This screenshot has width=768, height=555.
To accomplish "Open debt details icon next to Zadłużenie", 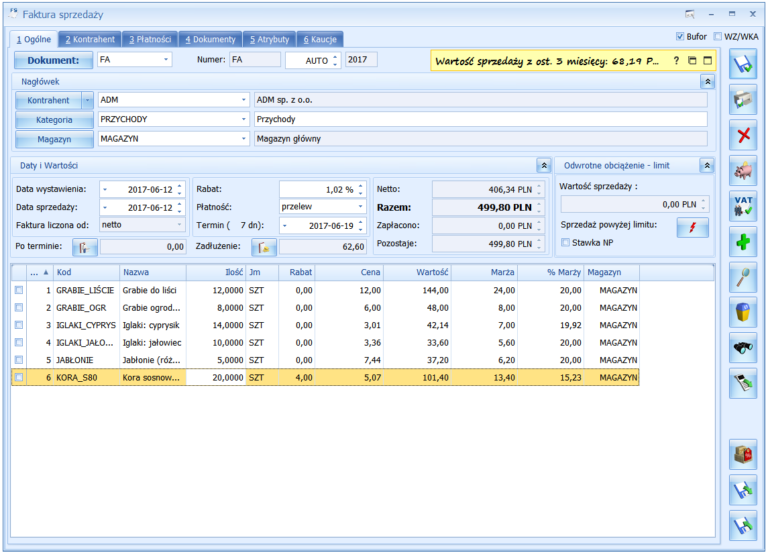I will tap(264, 247).
